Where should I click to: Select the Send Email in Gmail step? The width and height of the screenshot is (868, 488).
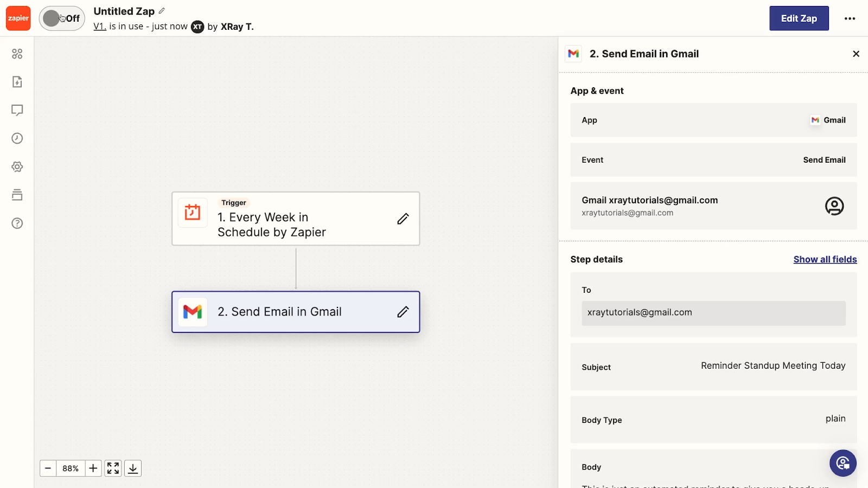[296, 312]
